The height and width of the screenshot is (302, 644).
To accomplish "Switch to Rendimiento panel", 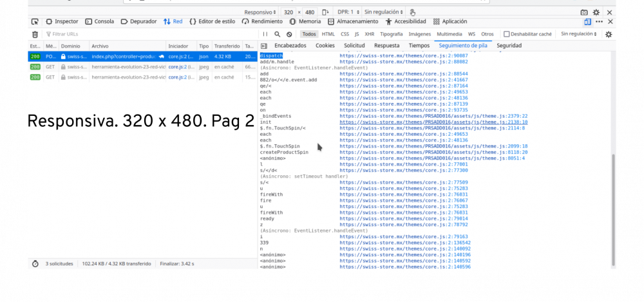I will tap(263, 21).
